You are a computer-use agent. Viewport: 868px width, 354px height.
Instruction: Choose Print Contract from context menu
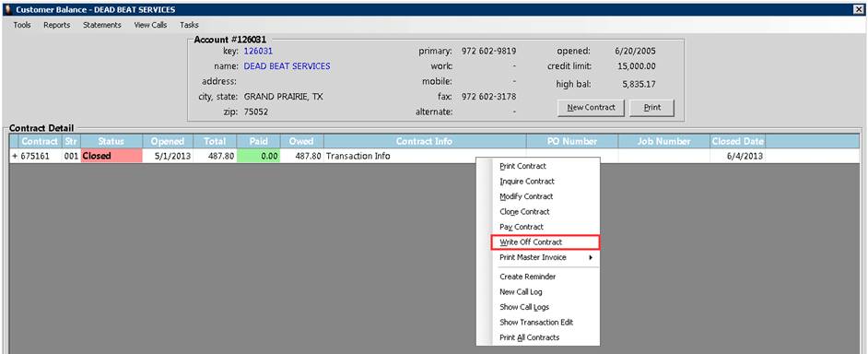coord(522,166)
